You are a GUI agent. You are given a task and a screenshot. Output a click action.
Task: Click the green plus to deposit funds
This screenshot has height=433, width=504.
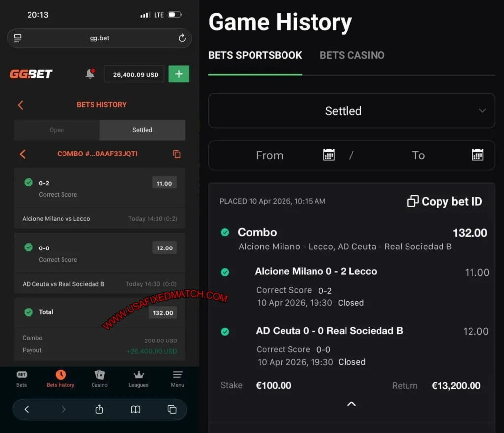(x=179, y=74)
